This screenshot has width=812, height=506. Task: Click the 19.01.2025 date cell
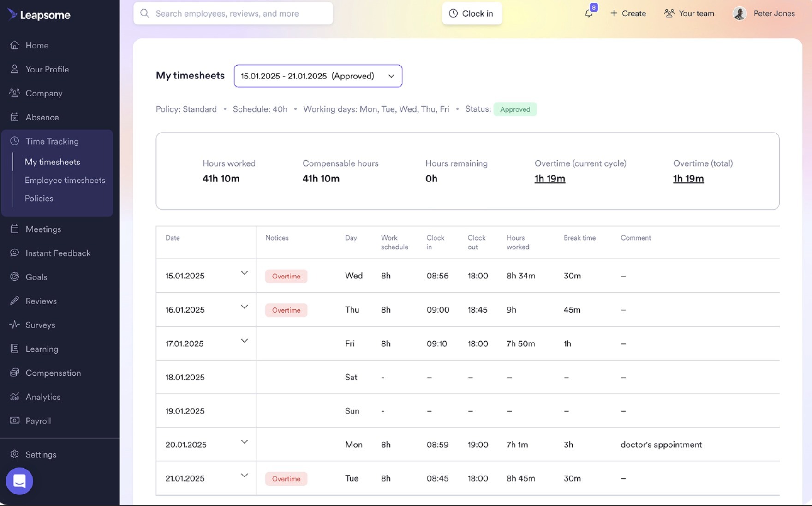click(206, 411)
